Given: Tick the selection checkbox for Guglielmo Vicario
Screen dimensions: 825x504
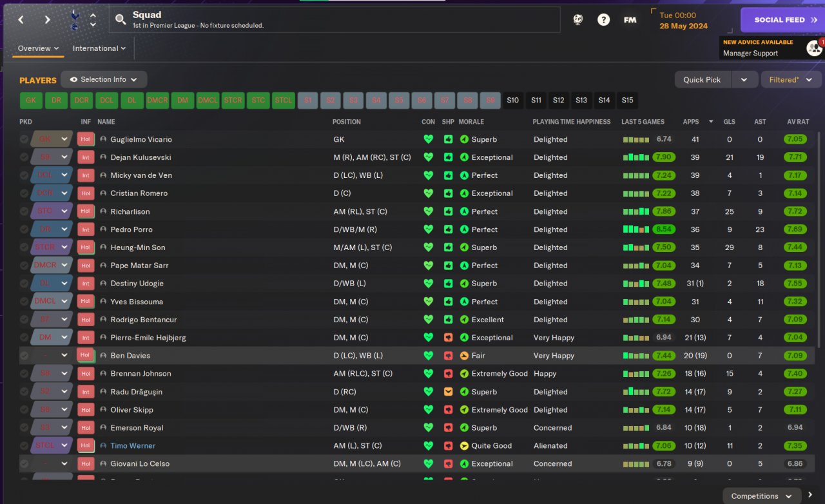Looking at the screenshot, I should point(24,139).
